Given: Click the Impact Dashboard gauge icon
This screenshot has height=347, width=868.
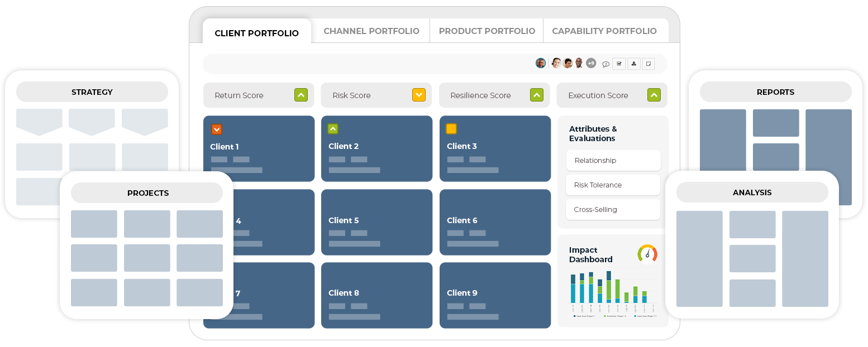Looking at the screenshot, I should click(647, 254).
